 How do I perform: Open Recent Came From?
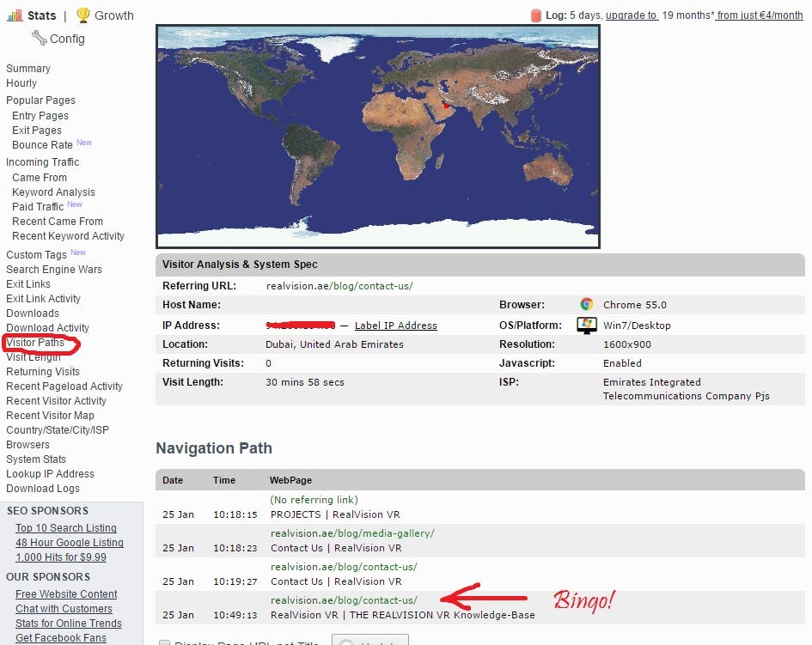click(58, 221)
